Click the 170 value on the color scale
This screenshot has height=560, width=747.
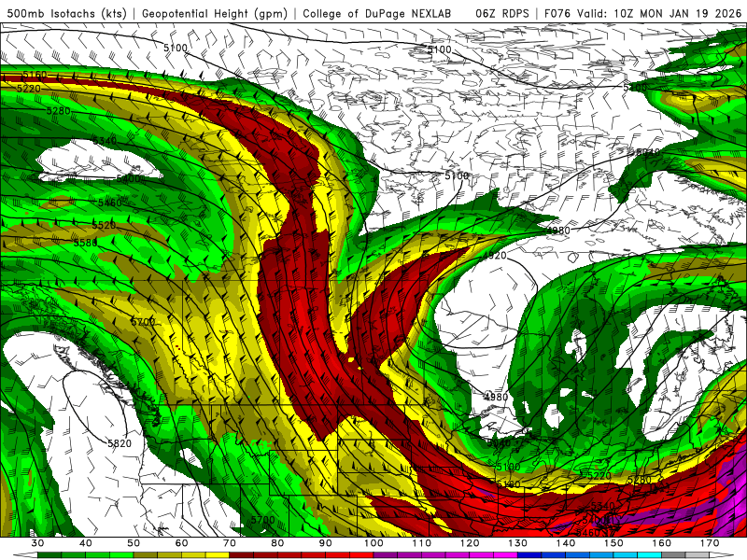710,543
